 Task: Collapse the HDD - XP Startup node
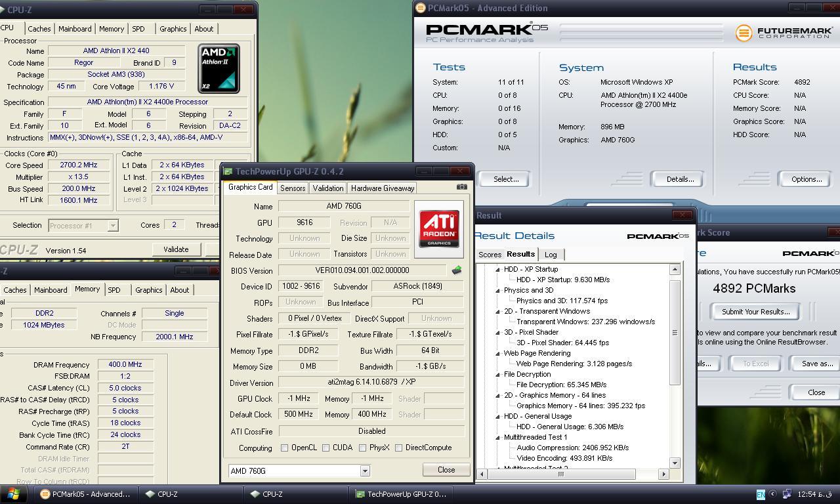click(x=497, y=270)
